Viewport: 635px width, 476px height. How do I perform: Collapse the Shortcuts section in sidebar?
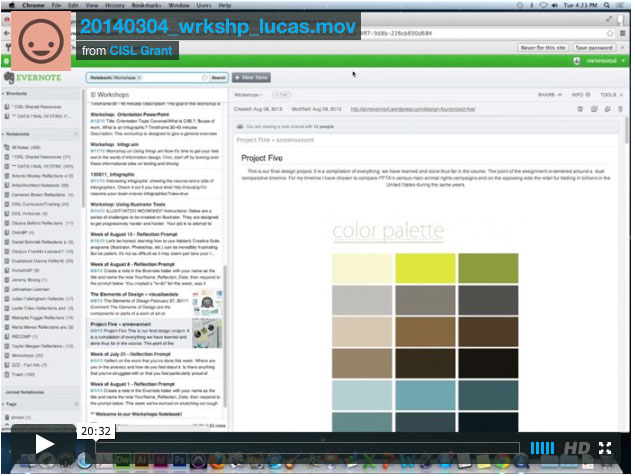pyautogui.click(x=15, y=94)
